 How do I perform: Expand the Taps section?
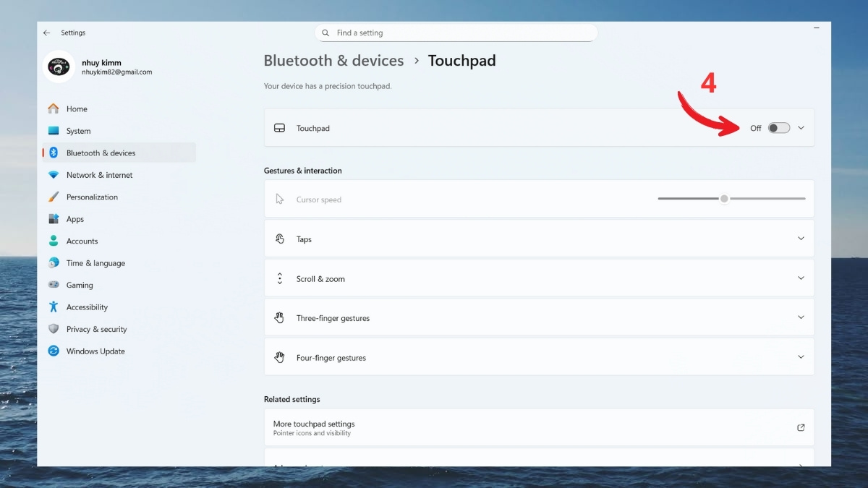539,239
